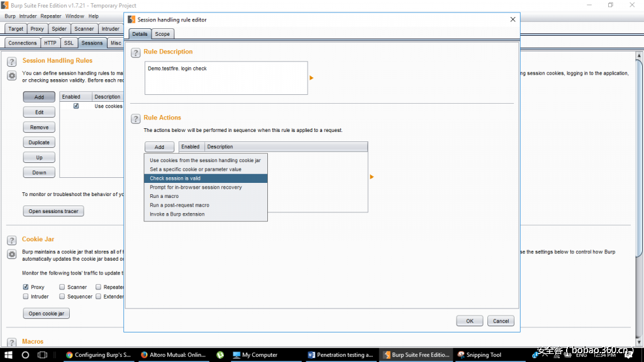Open cookie jar
The height and width of the screenshot is (362, 644).
point(47,313)
